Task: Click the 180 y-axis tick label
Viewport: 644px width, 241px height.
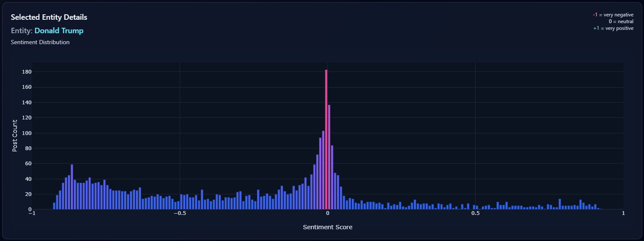Action: tap(27, 72)
